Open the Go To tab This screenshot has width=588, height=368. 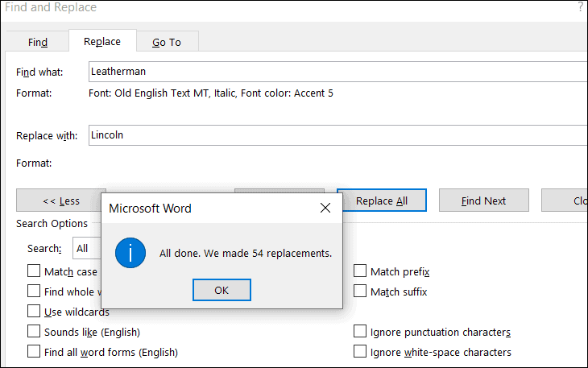click(x=167, y=42)
